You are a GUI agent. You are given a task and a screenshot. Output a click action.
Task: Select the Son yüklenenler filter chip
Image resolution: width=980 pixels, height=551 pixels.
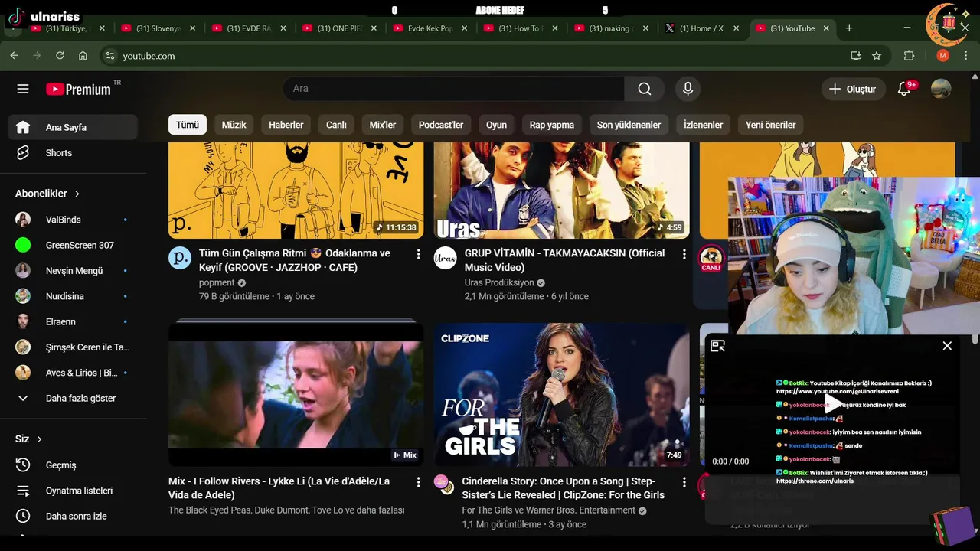click(629, 125)
